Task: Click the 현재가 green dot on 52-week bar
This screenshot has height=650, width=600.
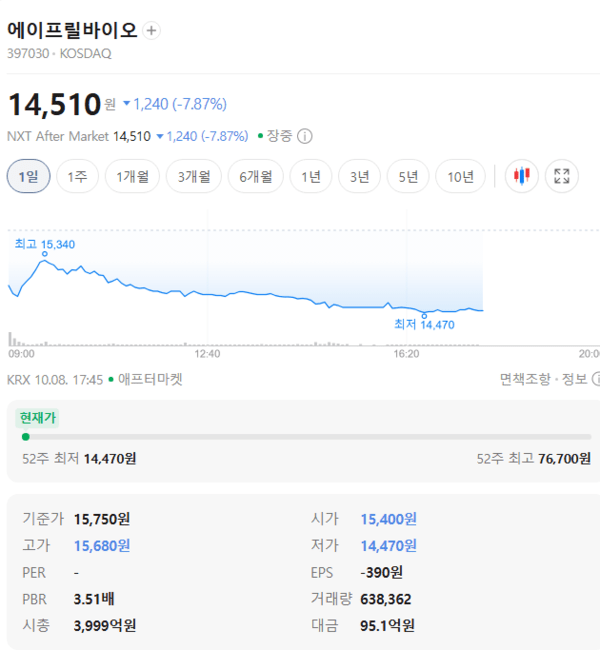Action: point(26,437)
